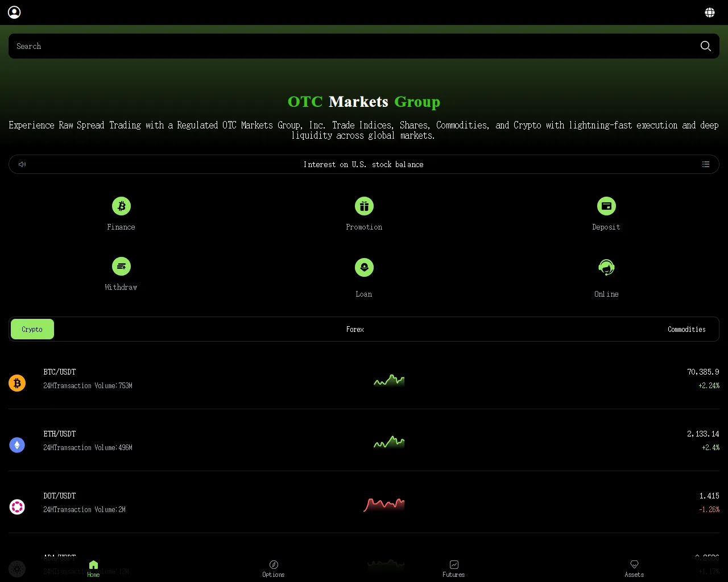
Task: Click the search magnifier icon
Action: click(x=706, y=46)
